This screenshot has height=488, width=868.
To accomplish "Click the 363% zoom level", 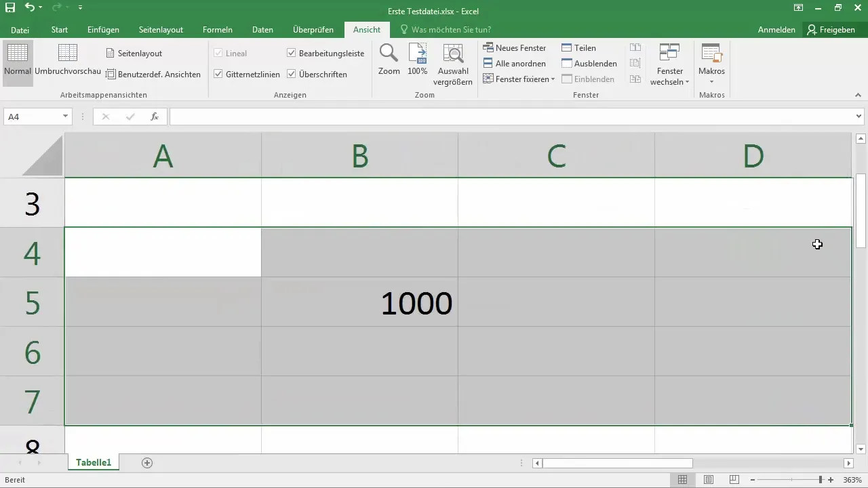I will [852, 480].
